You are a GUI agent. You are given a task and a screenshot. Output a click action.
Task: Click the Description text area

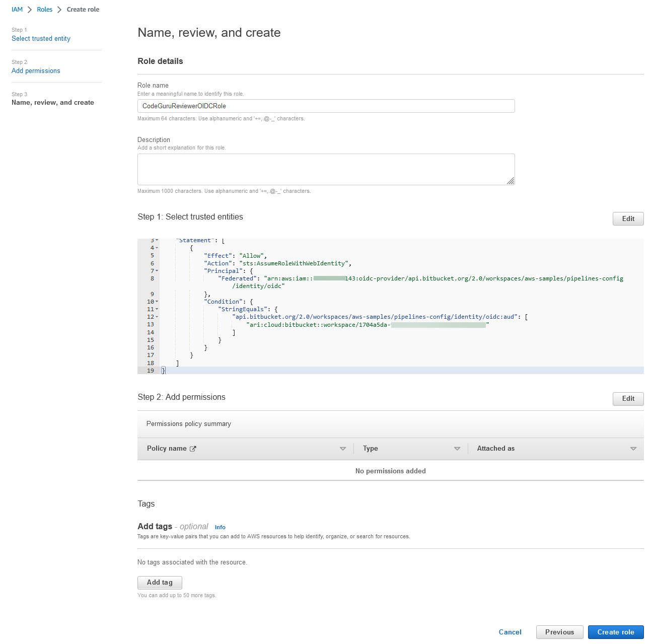coord(326,169)
